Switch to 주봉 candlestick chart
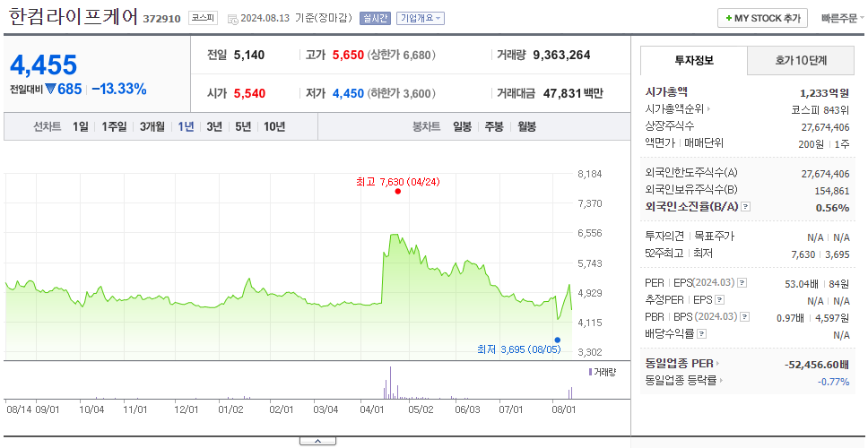This screenshot has height=448, width=868. coord(494,126)
